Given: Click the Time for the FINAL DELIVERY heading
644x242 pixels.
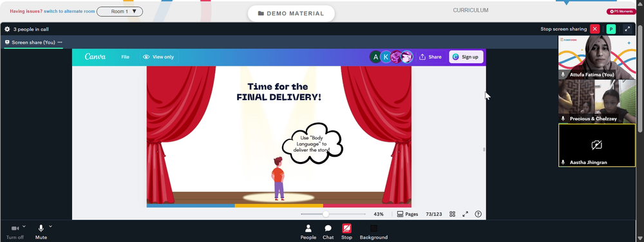Looking at the screenshot, I should pos(278,92).
